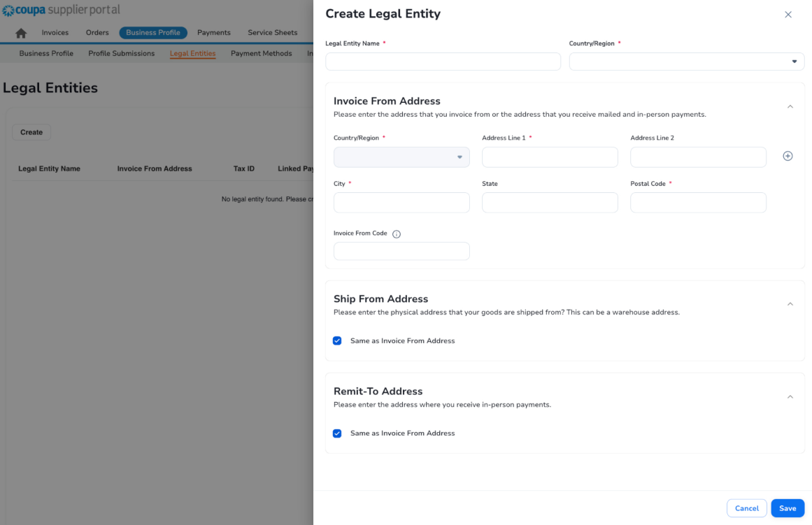Click the Legal Entity Name input field
The height and width of the screenshot is (525, 812).
pyautogui.click(x=443, y=62)
